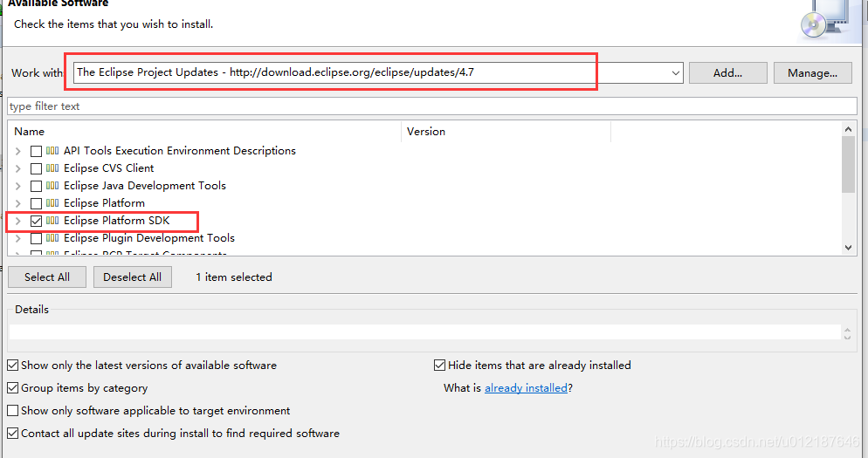The image size is (868, 458).
Task: Expand the Eclipse Plugin Development Tools node
Action: click(18, 238)
